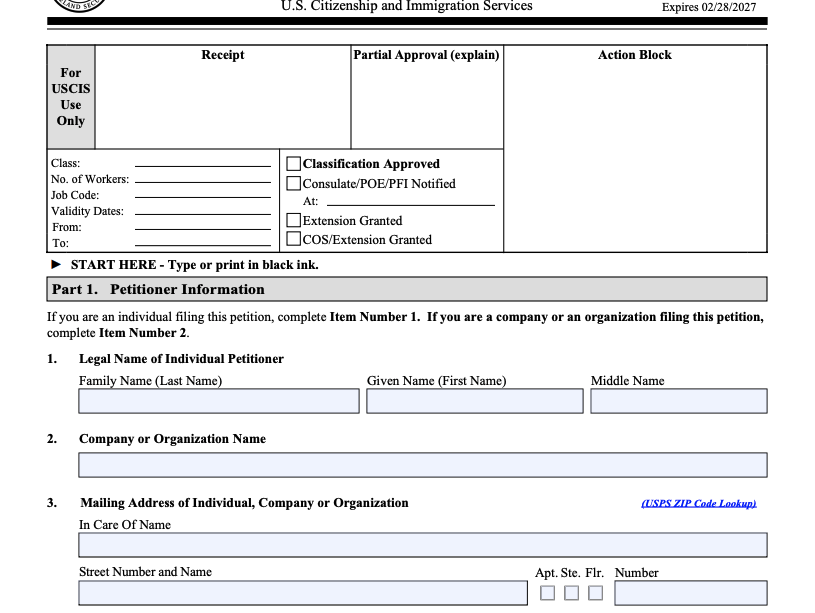Click the 'Partial Approval (explain)' header
The width and height of the screenshot is (815, 613).
(x=426, y=55)
